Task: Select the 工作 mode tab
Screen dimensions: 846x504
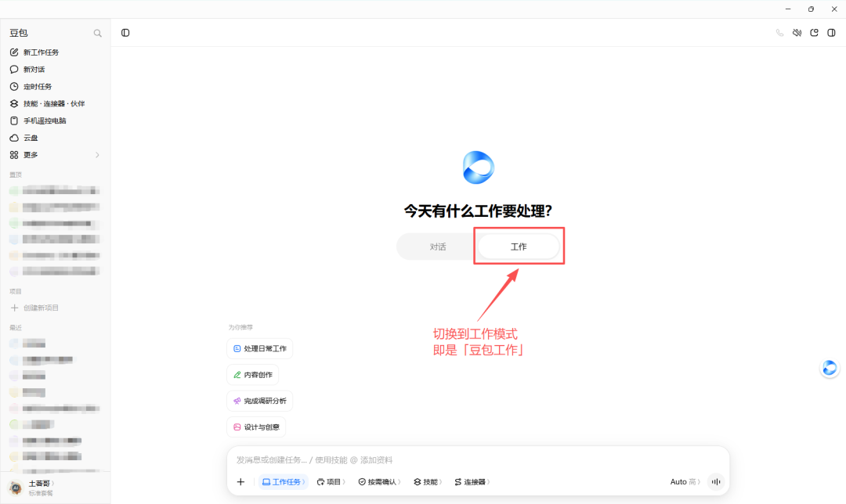Action: tap(519, 247)
